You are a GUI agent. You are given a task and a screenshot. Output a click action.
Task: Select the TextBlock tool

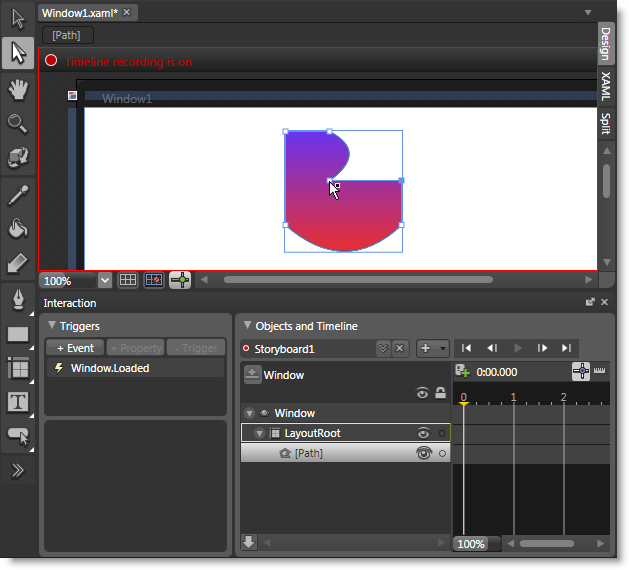(18, 402)
